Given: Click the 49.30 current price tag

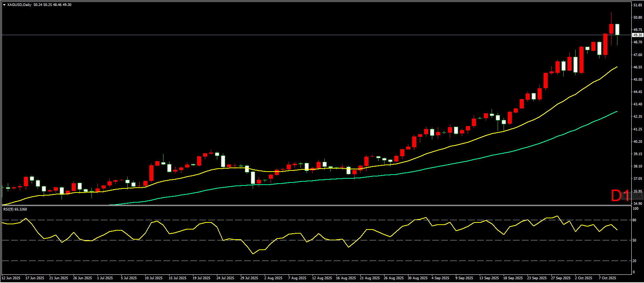Looking at the screenshot, I should 638,35.
